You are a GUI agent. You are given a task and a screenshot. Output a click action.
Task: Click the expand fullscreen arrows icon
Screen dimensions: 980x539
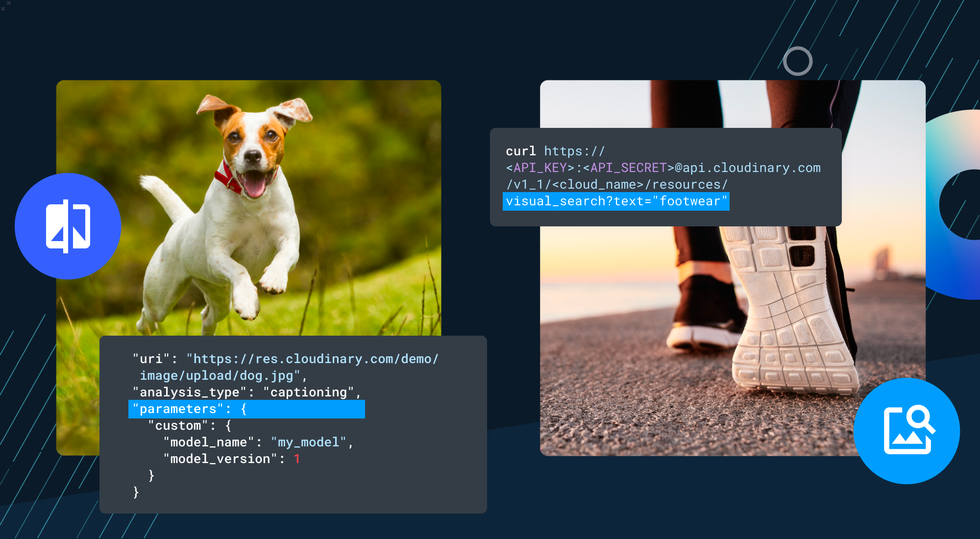pyautogui.click(x=5, y=5)
